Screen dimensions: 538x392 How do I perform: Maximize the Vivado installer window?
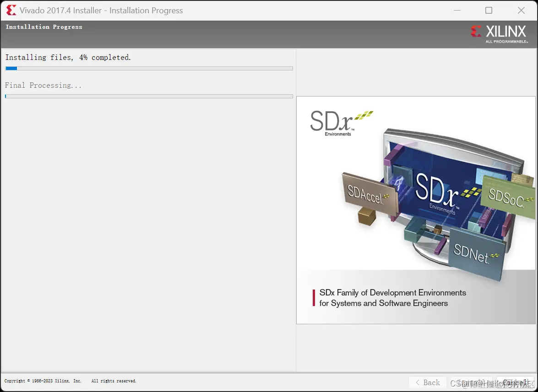[489, 10]
